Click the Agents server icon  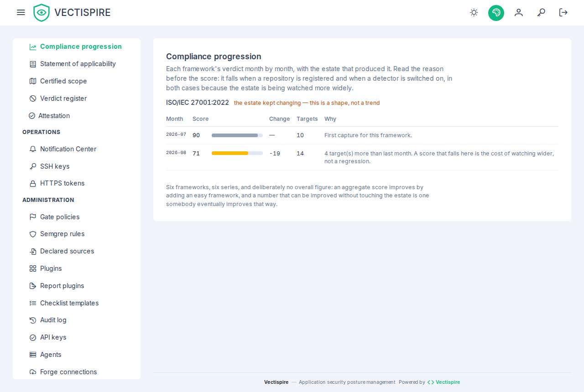point(33,355)
